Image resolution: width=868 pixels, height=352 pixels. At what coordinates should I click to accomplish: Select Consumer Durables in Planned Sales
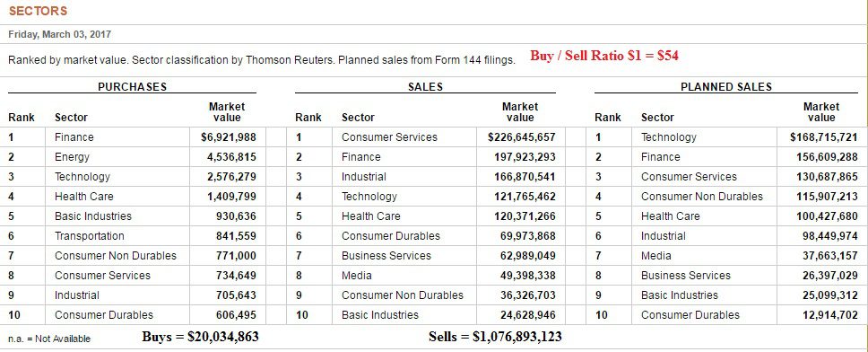[690, 315]
